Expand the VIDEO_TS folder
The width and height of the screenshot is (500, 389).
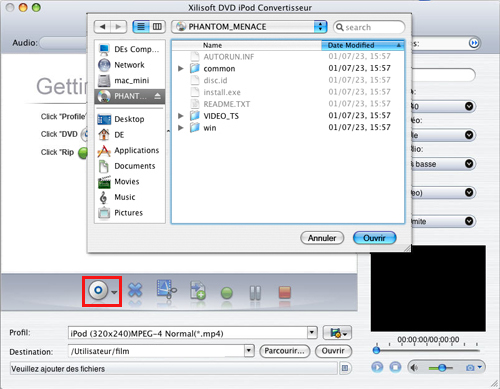(x=181, y=116)
